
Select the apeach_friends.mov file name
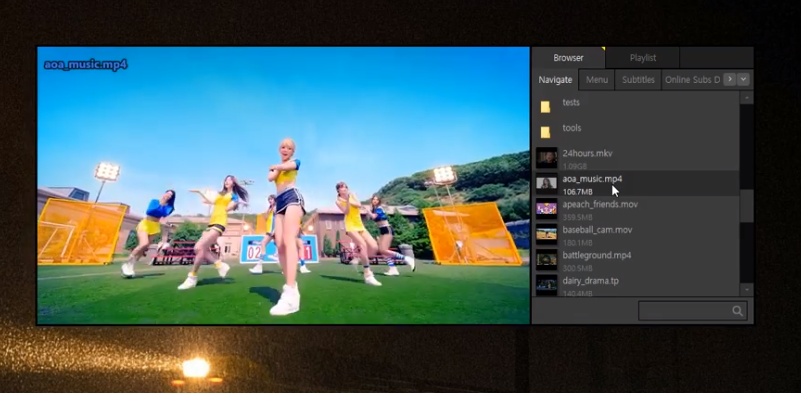pyautogui.click(x=600, y=204)
